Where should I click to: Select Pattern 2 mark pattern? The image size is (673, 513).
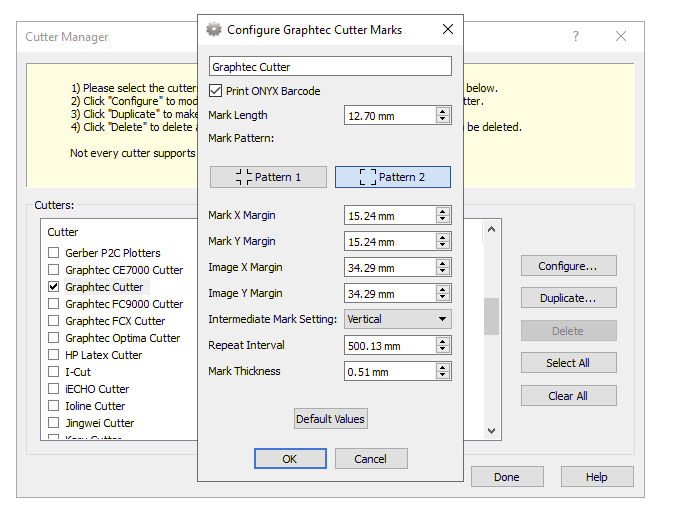pyautogui.click(x=393, y=177)
